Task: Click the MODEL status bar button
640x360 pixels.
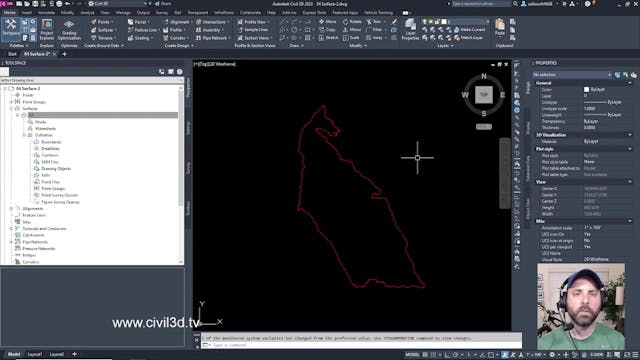Action: click(x=412, y=354)
